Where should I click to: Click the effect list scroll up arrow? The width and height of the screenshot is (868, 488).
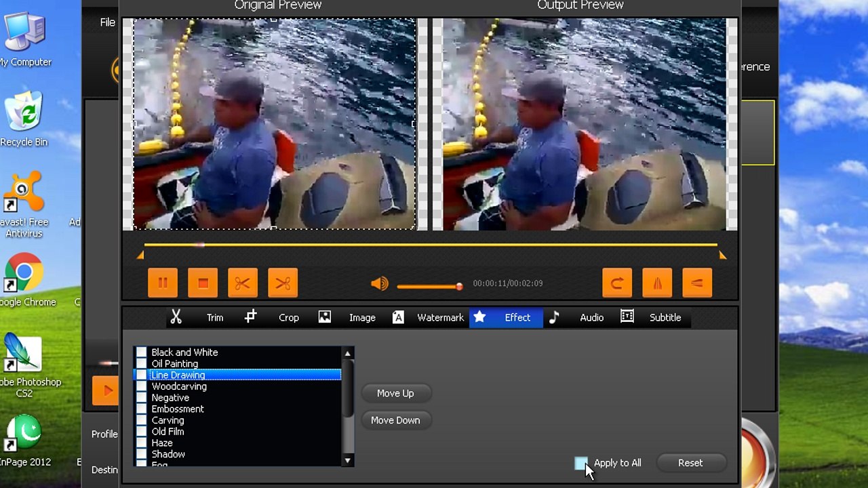348,353
